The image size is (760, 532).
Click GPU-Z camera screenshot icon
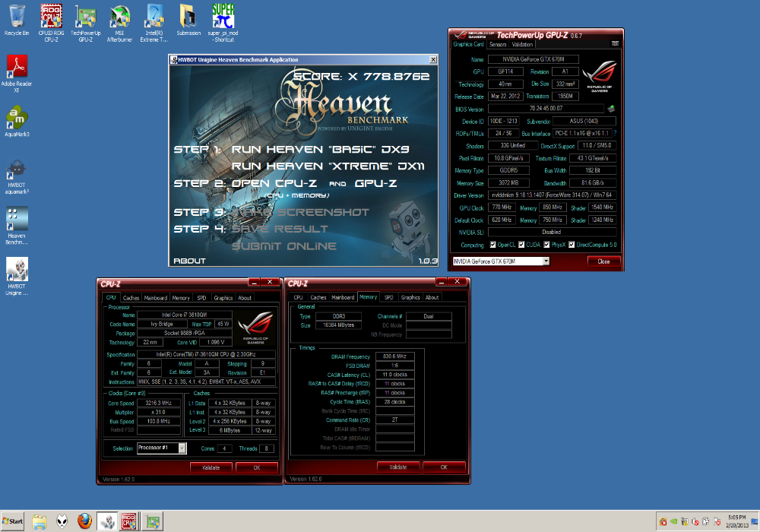615,43
